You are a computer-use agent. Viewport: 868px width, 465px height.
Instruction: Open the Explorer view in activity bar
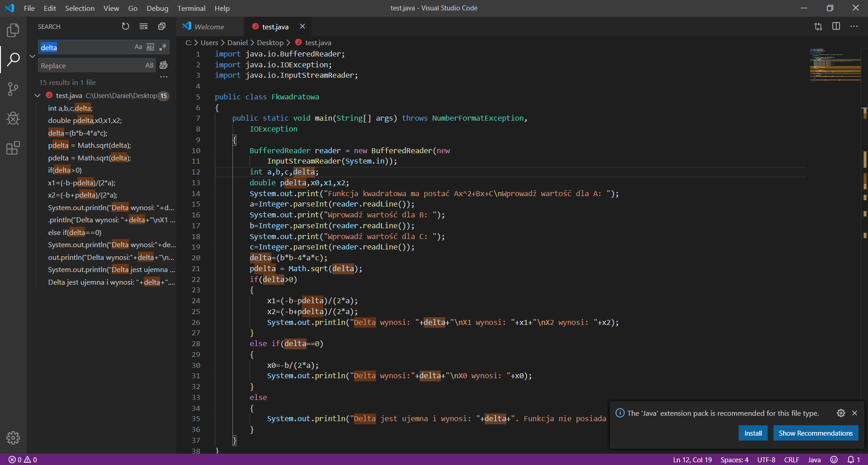(x=13, y=30)
